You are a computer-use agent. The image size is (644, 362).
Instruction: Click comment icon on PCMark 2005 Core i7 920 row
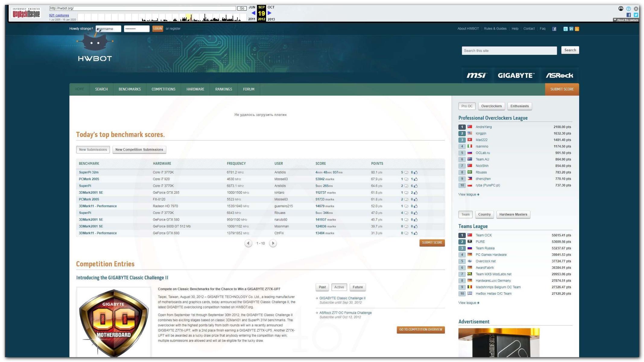[x=406, y=179]
